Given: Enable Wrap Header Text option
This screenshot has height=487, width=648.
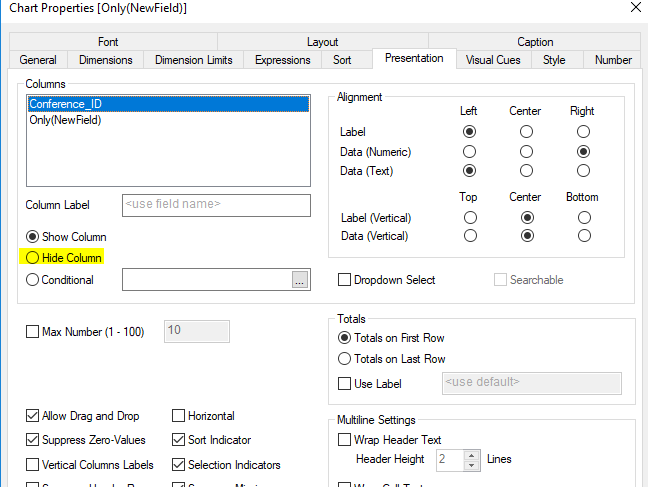Looking at the screenshot, I should pyautogui.click(x=345, y=440).
